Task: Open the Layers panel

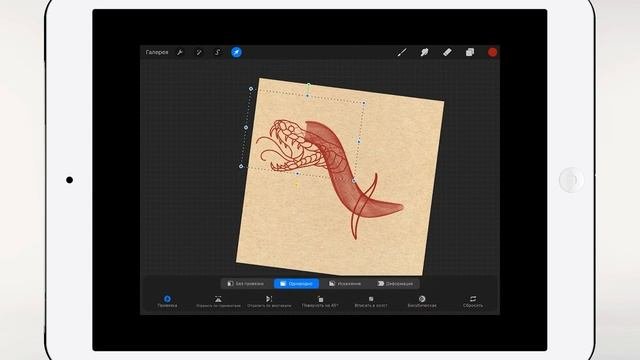Action: [x=470, y=52]
